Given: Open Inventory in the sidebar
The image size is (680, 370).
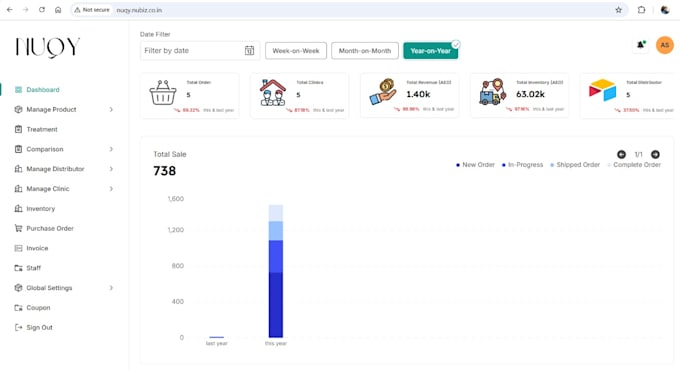Looking at the screenshot, I should [x=40, y=209].
